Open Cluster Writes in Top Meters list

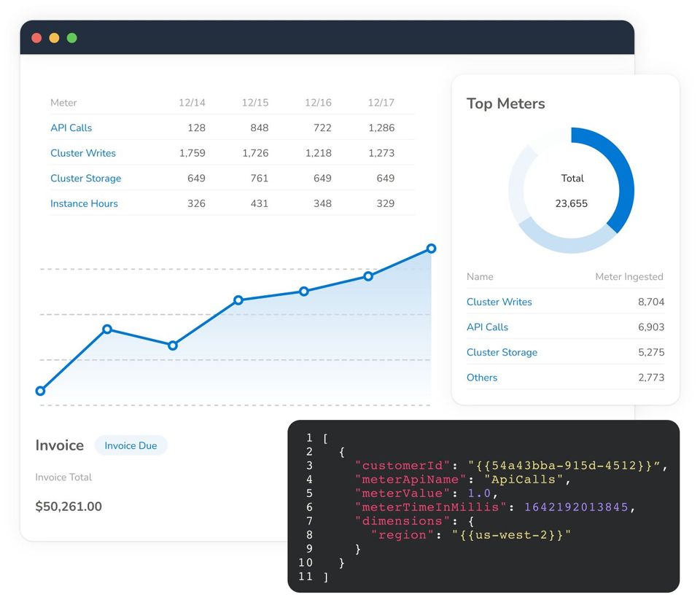click(x=499, y=302)
